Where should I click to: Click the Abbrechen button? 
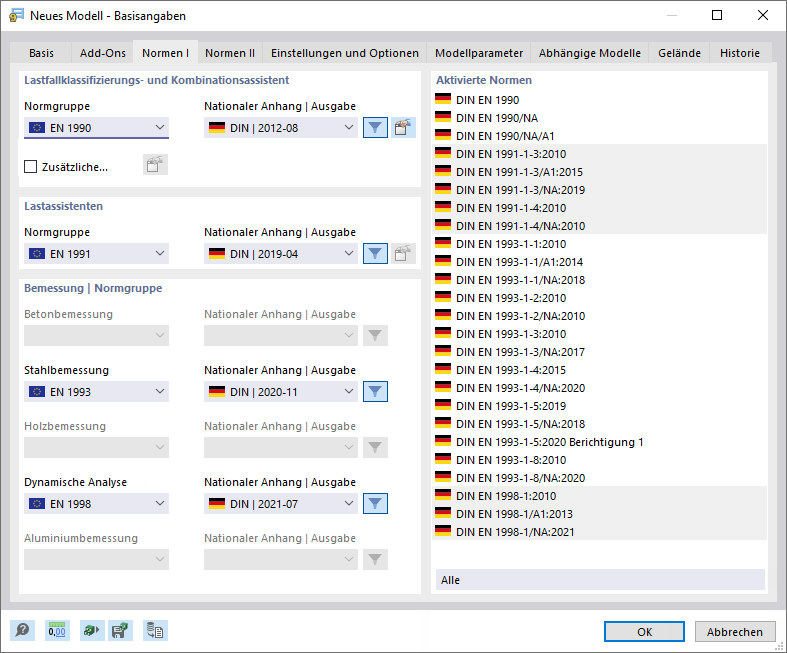(x=735, y=631)
